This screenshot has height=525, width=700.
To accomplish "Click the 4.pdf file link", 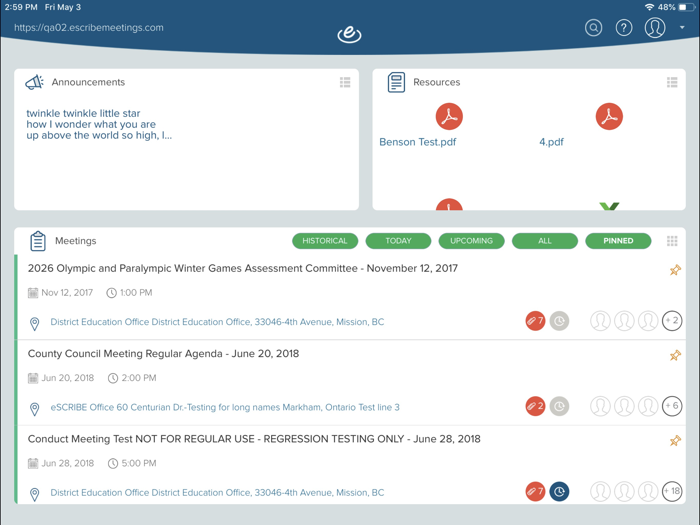I will pos(551,142).
